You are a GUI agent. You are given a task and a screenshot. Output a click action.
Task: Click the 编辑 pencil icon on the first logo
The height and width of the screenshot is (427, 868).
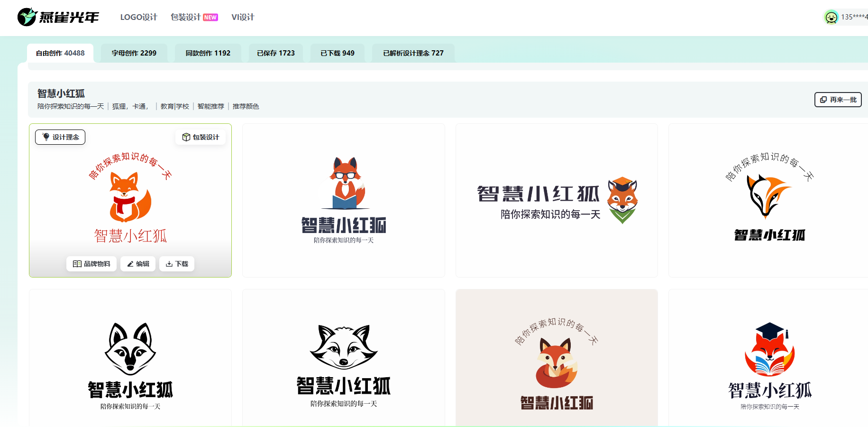137,264
